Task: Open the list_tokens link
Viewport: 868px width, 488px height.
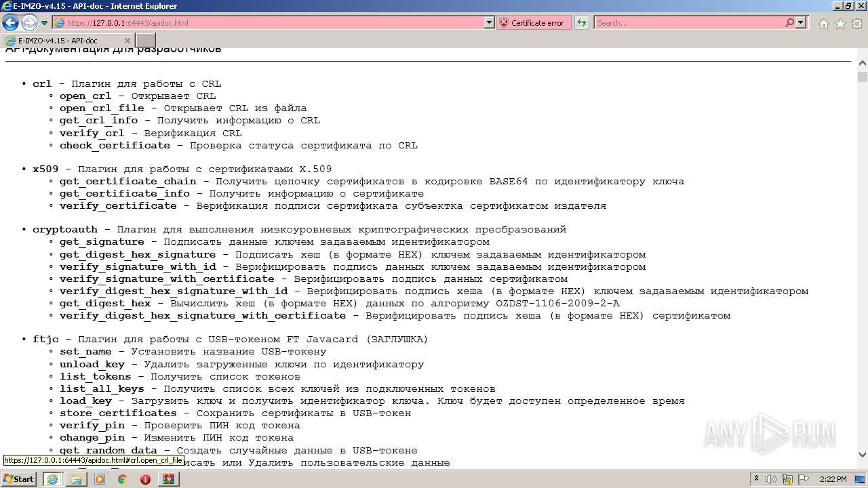Action: [x=95, y=377]
